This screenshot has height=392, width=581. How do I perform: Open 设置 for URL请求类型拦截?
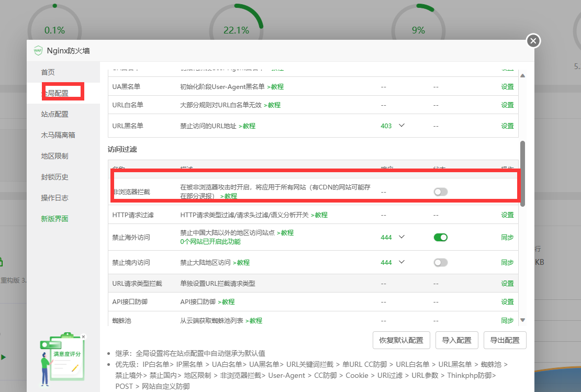pyautogui.click(x=507, y=284)
